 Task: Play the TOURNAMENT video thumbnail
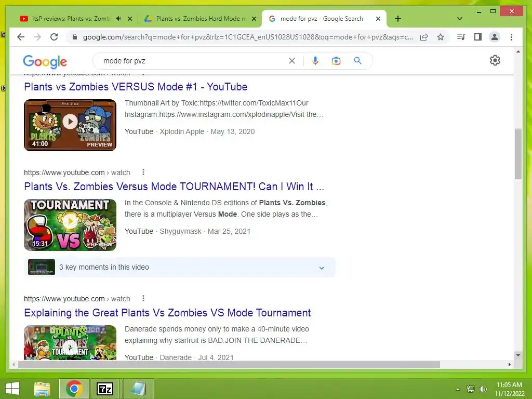[x=70, y=224]
